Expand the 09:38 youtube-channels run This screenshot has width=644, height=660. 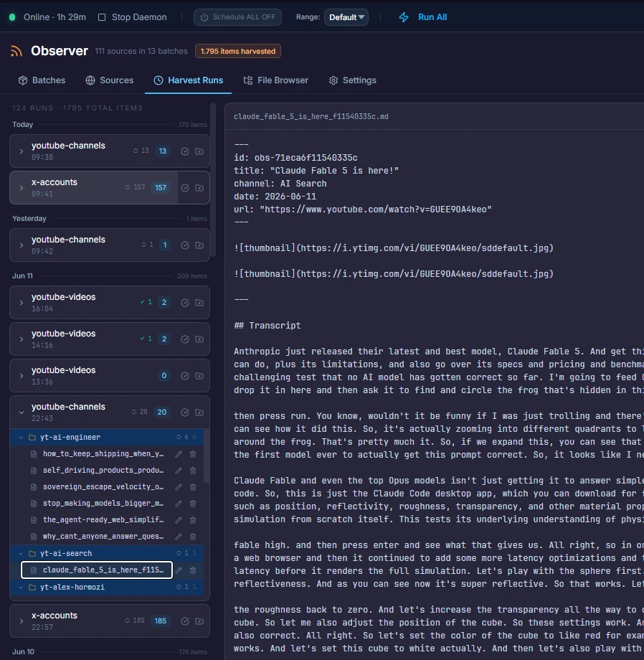coord(22,151)
